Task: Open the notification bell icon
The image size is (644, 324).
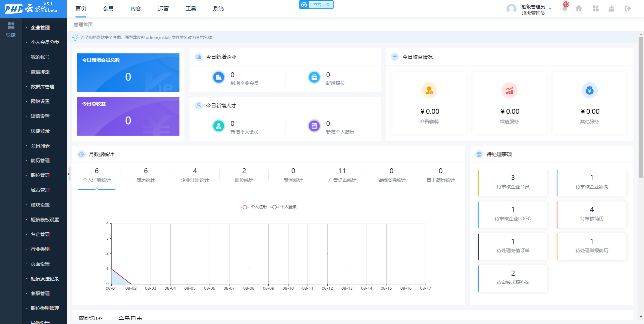Action: tap(565, 9)
